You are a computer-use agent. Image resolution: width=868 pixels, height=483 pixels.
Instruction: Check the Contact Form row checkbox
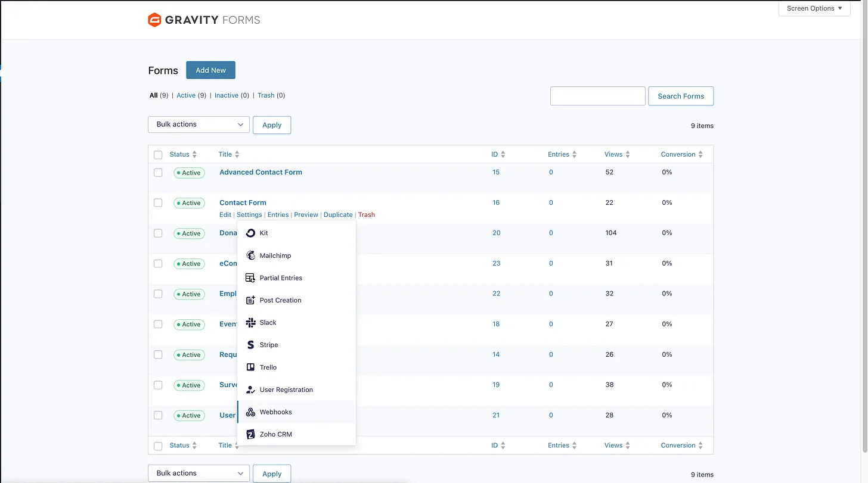pos(158,203)
